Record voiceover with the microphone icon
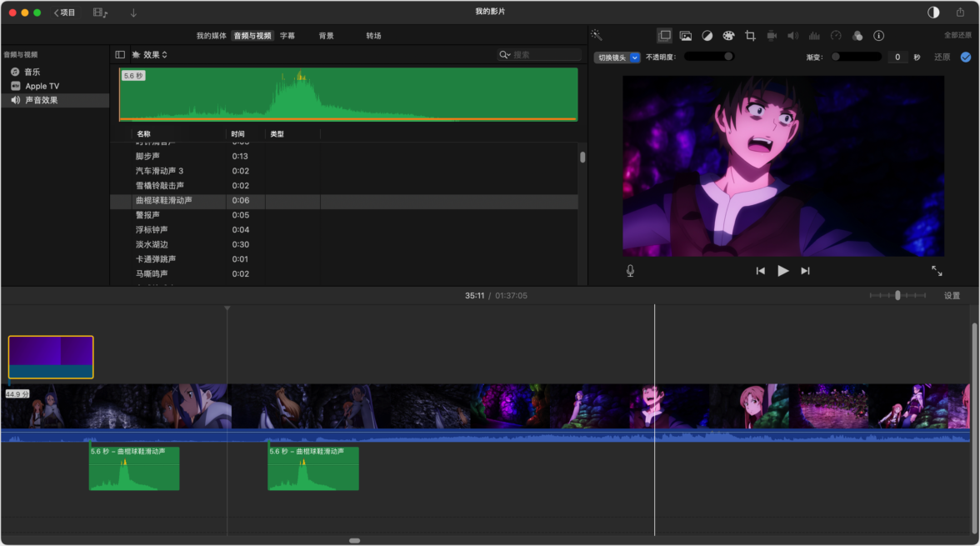Image resolution: width=980 pixels, height=546 pixels. pos(630,271)
